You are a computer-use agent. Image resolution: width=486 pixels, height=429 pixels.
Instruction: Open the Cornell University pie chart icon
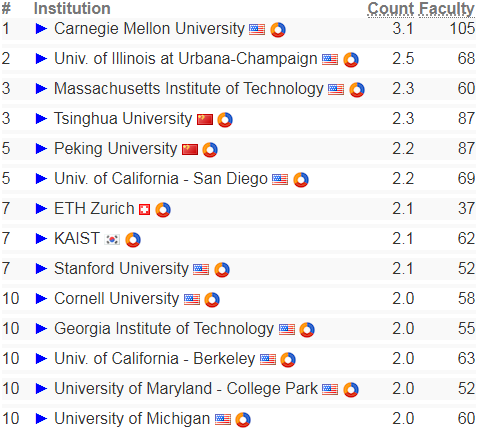point(212,300)
